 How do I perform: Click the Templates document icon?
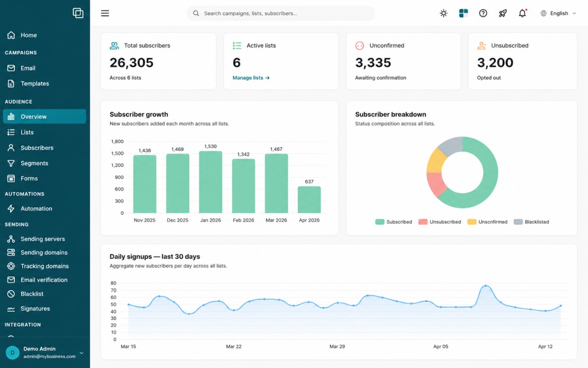click(11, 83)
